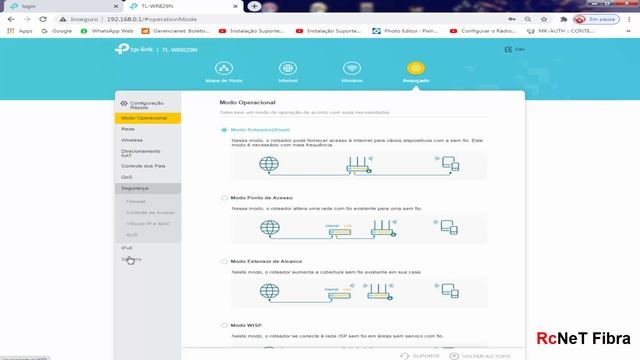The height and width of the screenshot is (360, 640).
Task: Collapse the Segurança sidebar section
Action: [x=148, y=188]
